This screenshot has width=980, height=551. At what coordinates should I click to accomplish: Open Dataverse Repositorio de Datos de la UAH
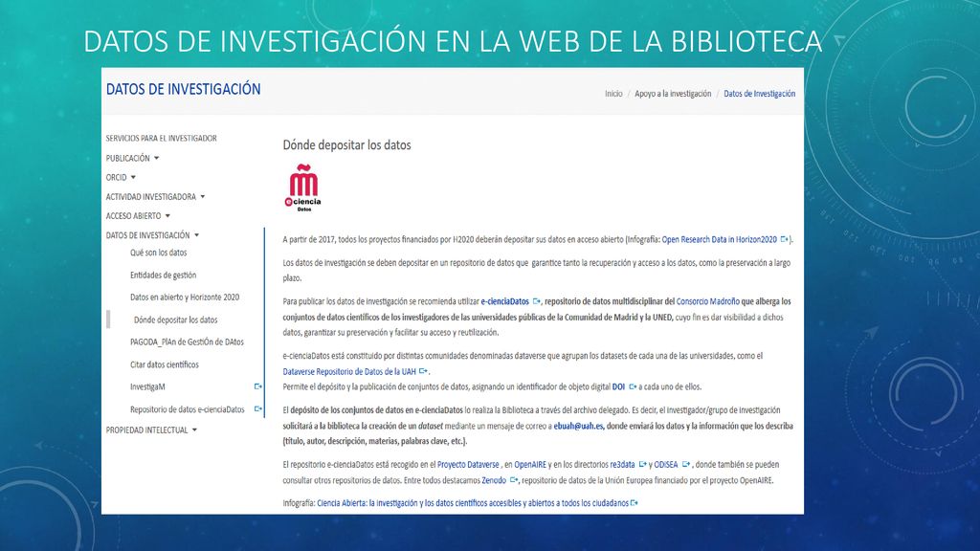pyautogui.click(x=349, y=371)
